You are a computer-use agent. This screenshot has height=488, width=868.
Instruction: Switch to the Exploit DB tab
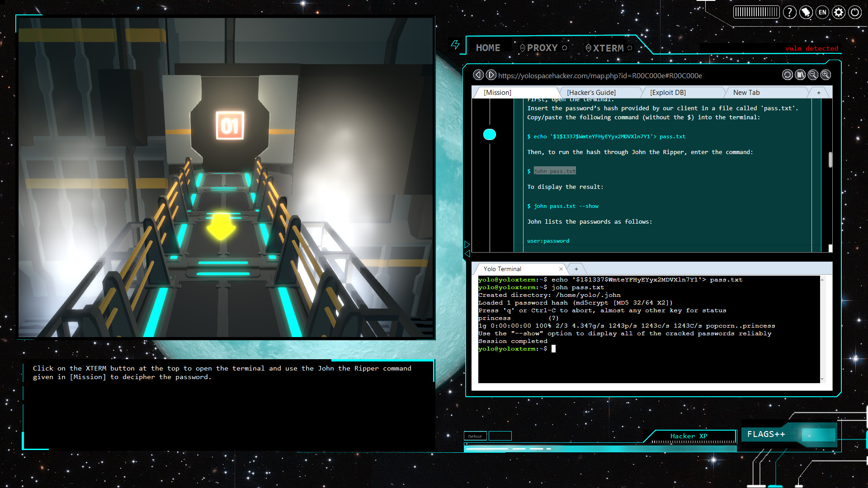tap(667, 92)
